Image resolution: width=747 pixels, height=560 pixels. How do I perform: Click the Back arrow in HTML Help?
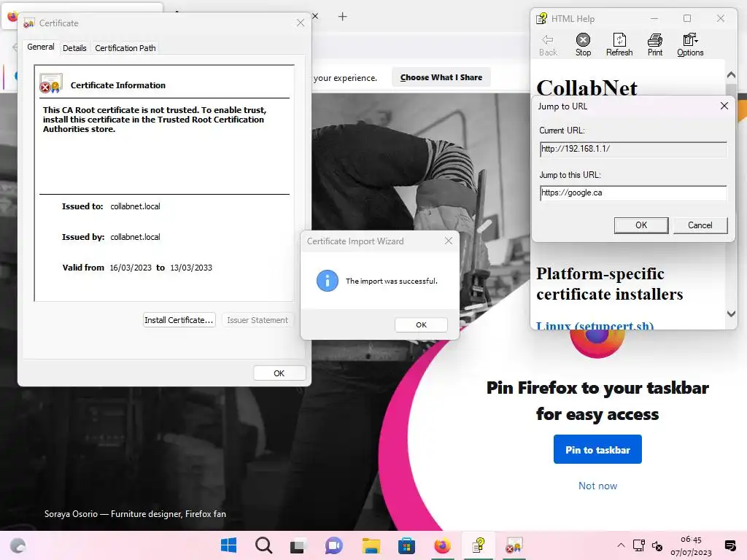[x=548, y=45]
